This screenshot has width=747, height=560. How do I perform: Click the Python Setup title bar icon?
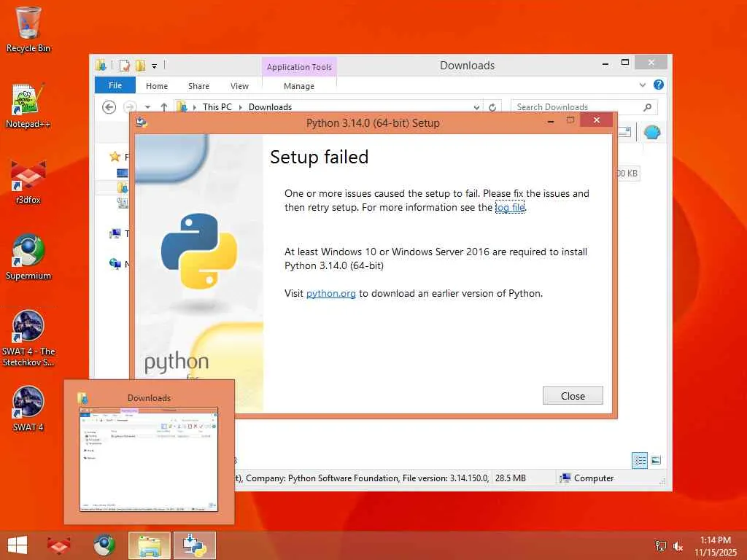(x=142, y=122)
